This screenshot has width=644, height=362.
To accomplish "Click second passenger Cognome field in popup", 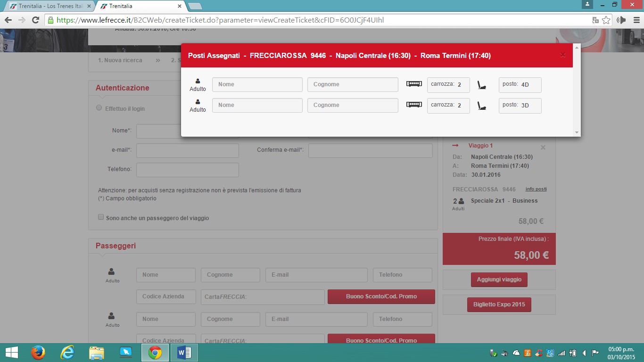I will pos(353,106).
